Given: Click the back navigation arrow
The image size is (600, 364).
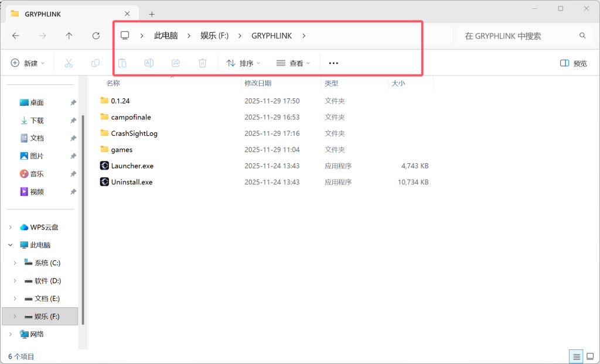Looking at the screenshot, I should [x=16, y=35].
